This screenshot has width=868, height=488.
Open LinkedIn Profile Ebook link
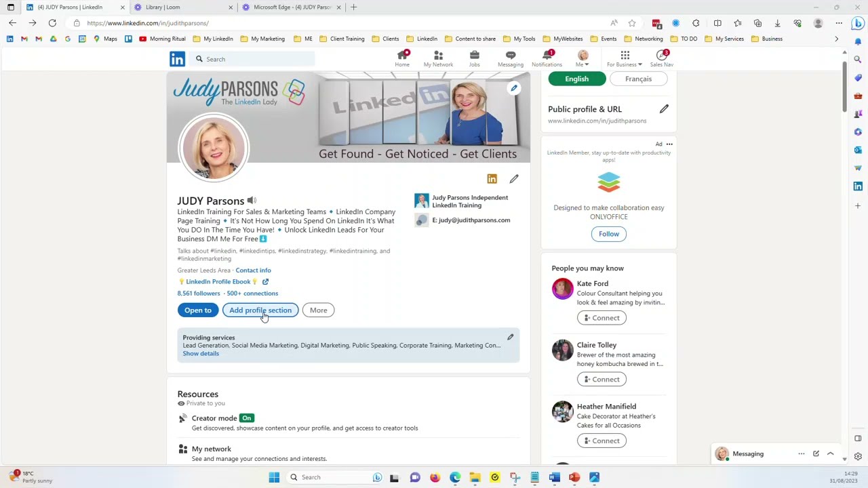218,282
